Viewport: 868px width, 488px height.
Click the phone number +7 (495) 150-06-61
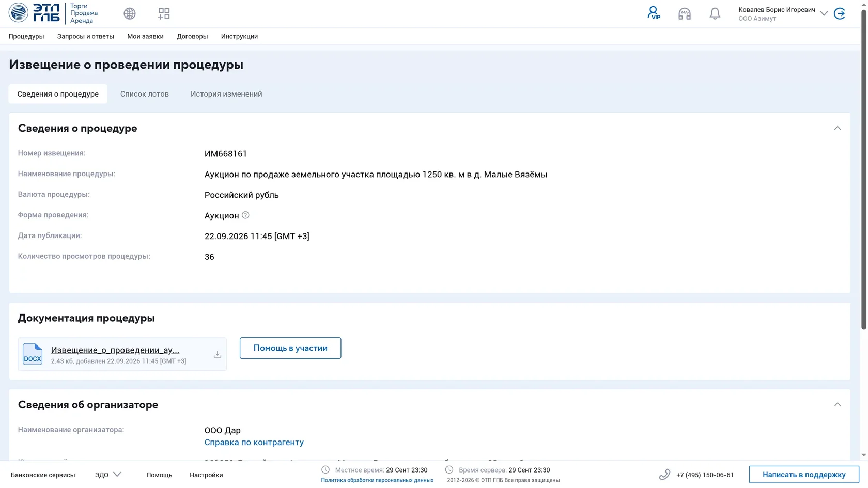coord(705,475)
